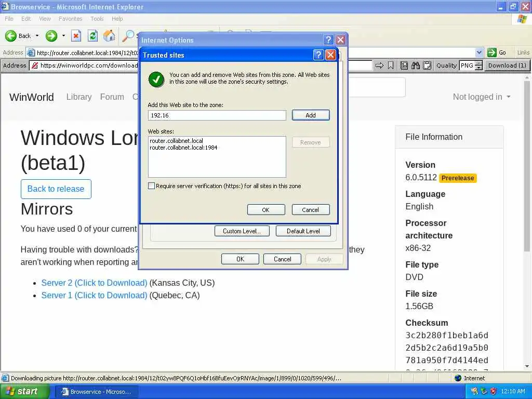The height and width of the screenshot is (399, 532).
Task: Open the File menu
Action: [x=9, y=19]
